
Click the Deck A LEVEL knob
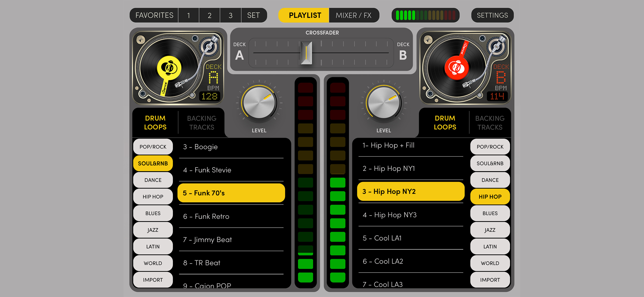click(259, 103)
